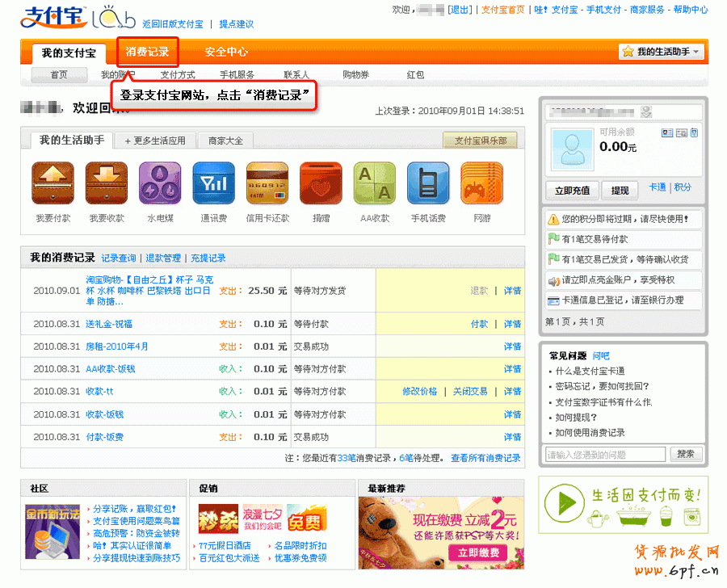Open the 安全中心 tab
This screenshot has height=588, width=727.
[226, 52]
